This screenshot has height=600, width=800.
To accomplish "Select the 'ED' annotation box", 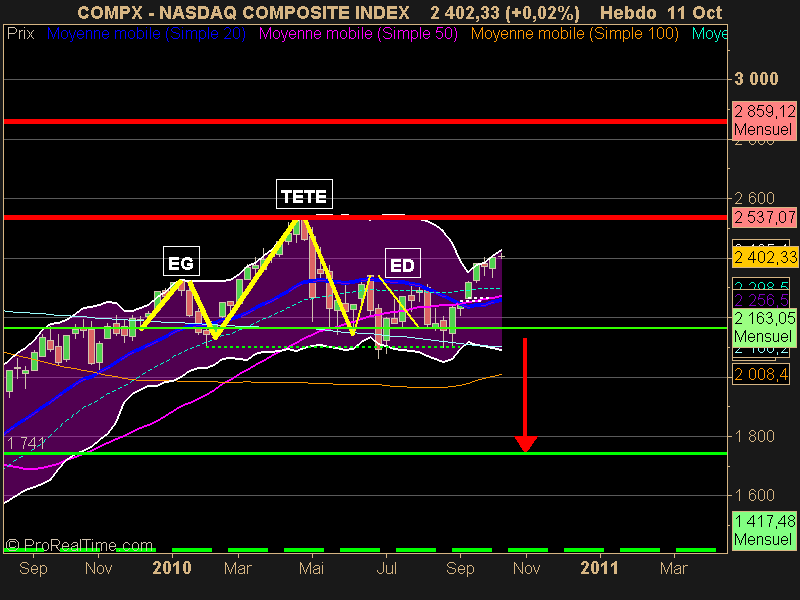I will point(403,263).
